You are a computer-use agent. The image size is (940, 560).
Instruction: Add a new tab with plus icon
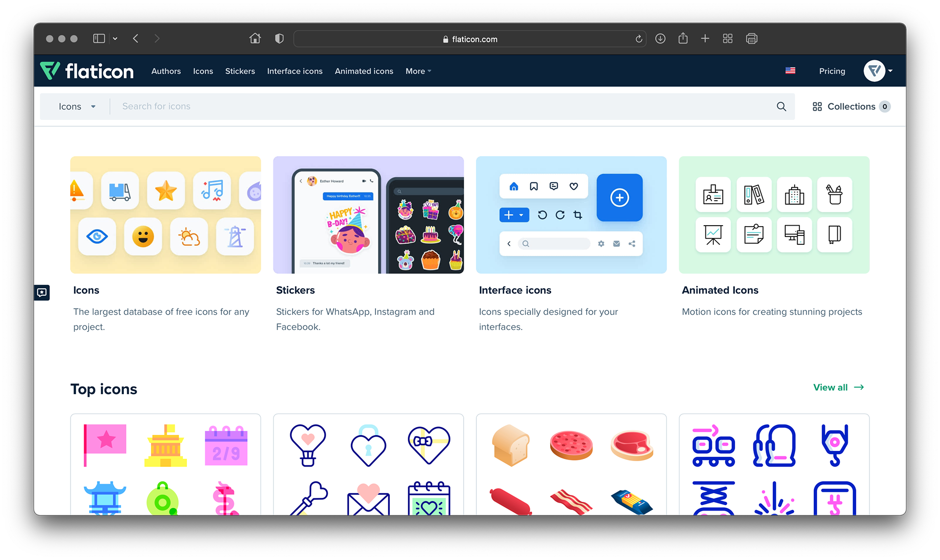pyautogui.click(x=705, y=39)
